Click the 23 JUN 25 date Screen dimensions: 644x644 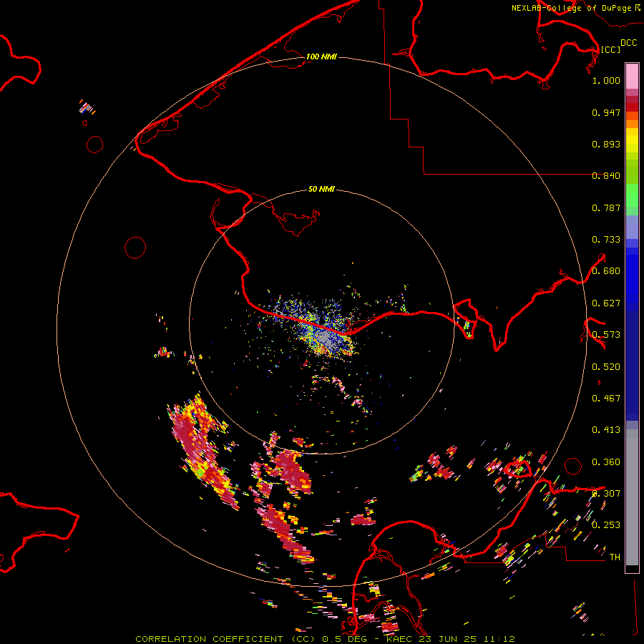tap(448, 639)
